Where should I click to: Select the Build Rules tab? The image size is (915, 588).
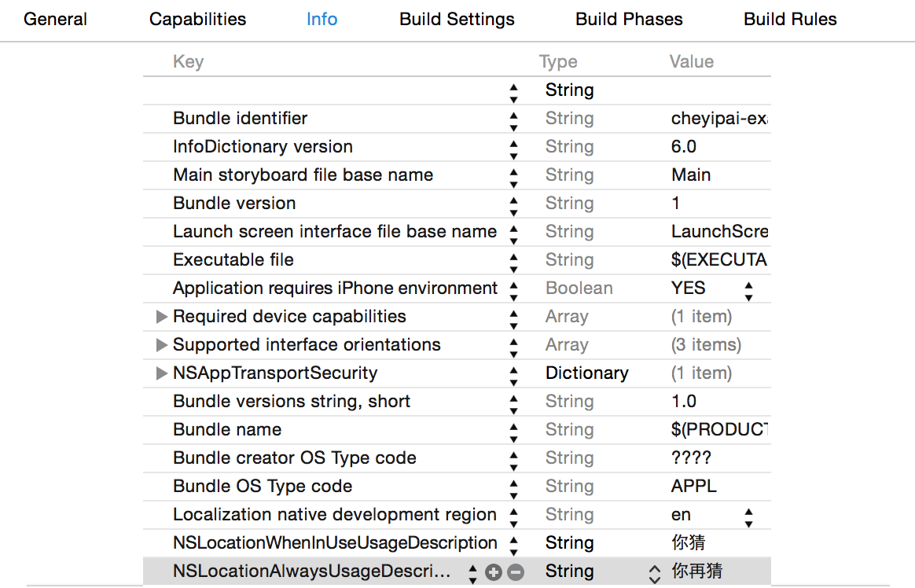790,20
